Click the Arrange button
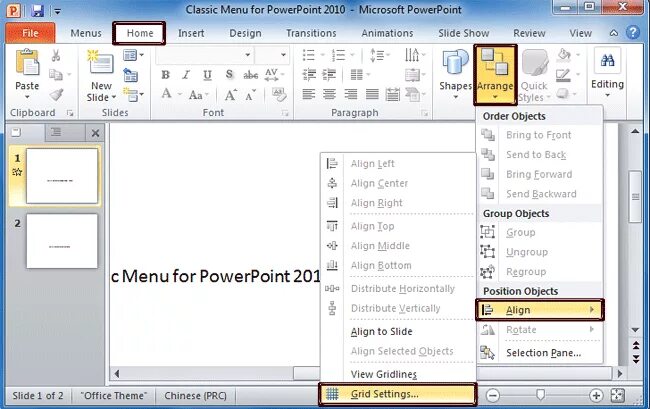Viewport: 650px width, 409px height. pos(495,75)
